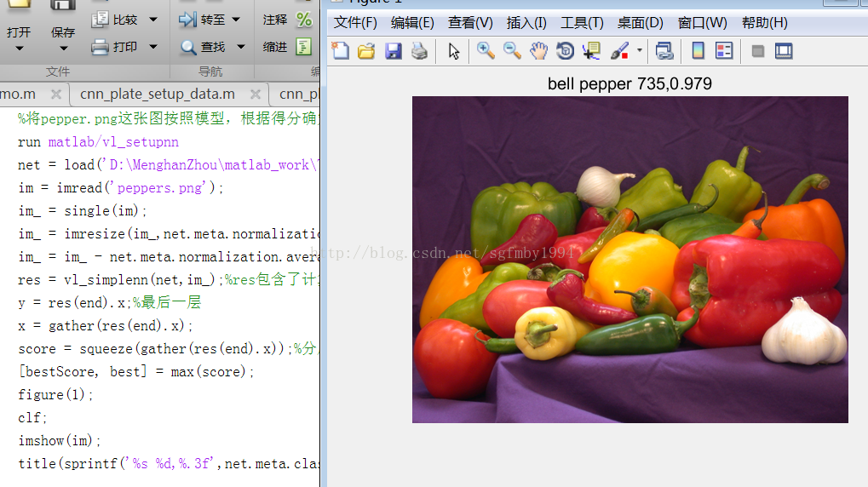This screenshot has width=868, height=487.
Task: Open the 插入(I) menu
Action: [526, 23]
